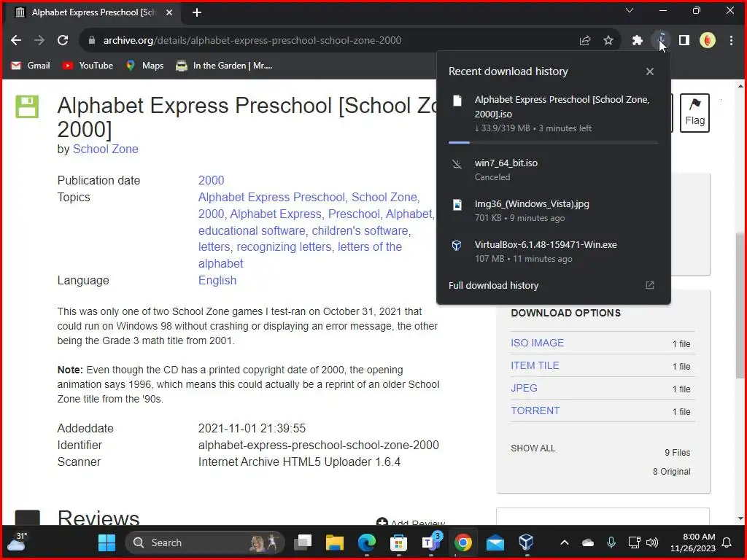Click the English language link
Image resolution: width=747 pixels, height=560 pixels.
[x=217, y=280]
